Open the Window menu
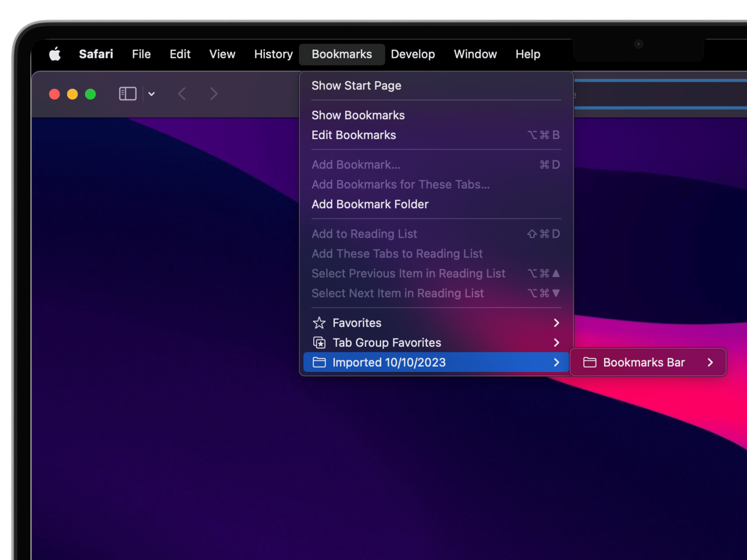 tap(475, 54)
